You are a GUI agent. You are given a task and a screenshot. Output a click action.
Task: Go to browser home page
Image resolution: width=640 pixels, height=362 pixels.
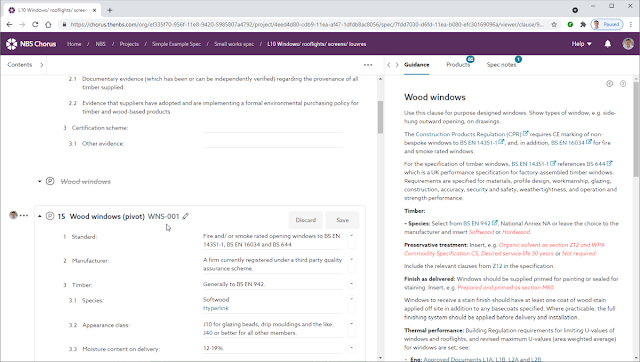(48, 24)
